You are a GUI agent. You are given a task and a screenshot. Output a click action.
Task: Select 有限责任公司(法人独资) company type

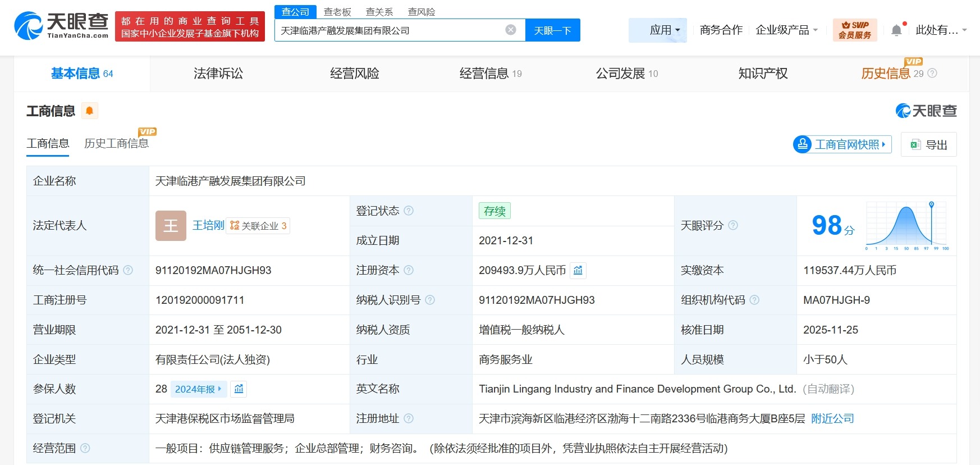(x=213, y=359)
